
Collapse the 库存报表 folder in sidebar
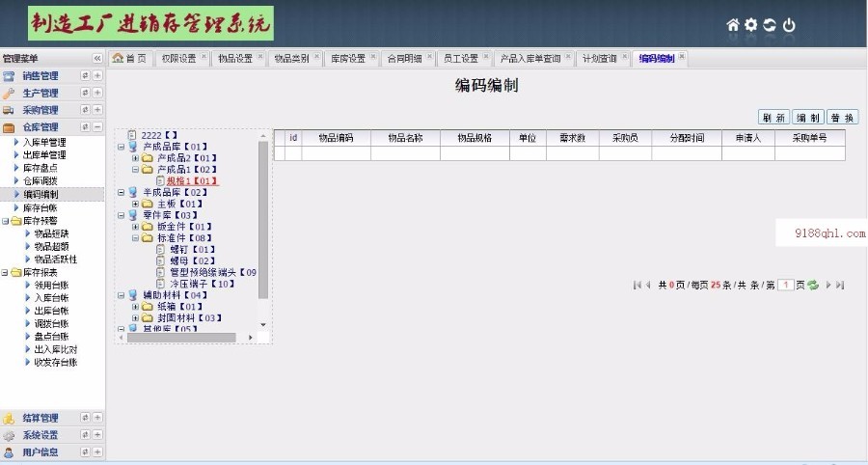pyautogui.click(x=5, y=272)
